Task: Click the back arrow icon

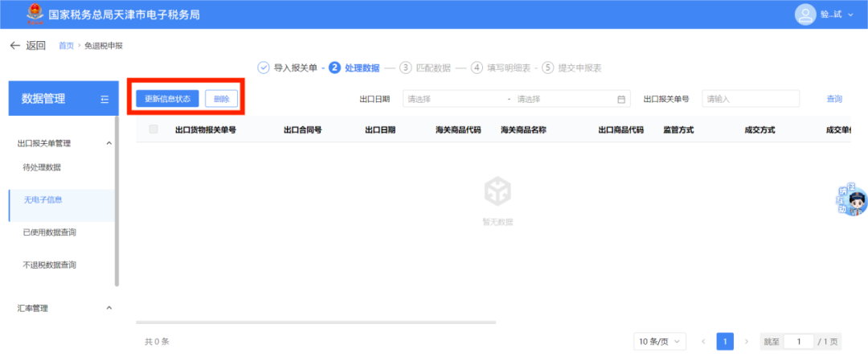Action: click(15, 45)
